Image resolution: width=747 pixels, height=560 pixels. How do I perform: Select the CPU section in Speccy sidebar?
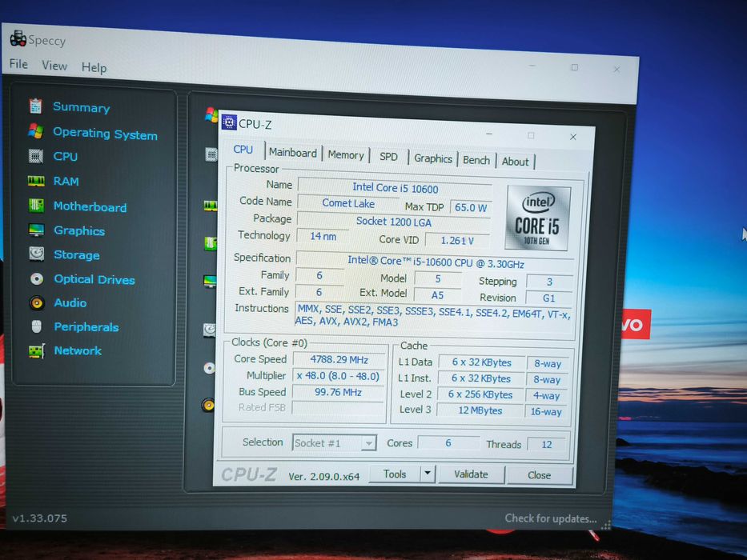pyautogui.click(x=66, y=156)
